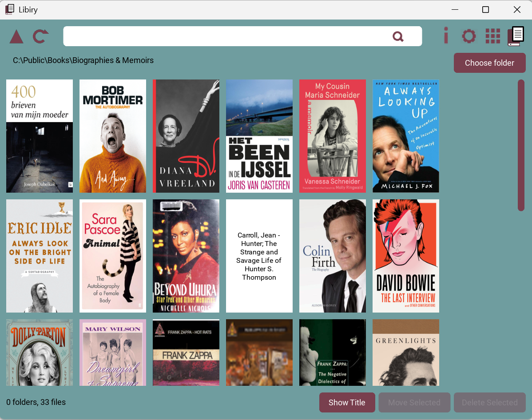Pick the David Bowie Last Interview cover
The image size is (532, 420).
[x=406, y=256]
